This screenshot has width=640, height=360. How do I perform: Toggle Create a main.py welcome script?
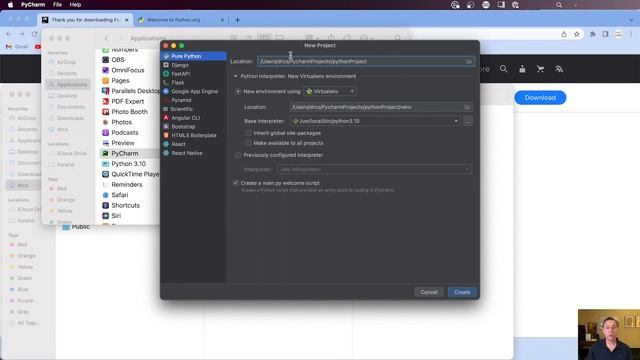236,183
